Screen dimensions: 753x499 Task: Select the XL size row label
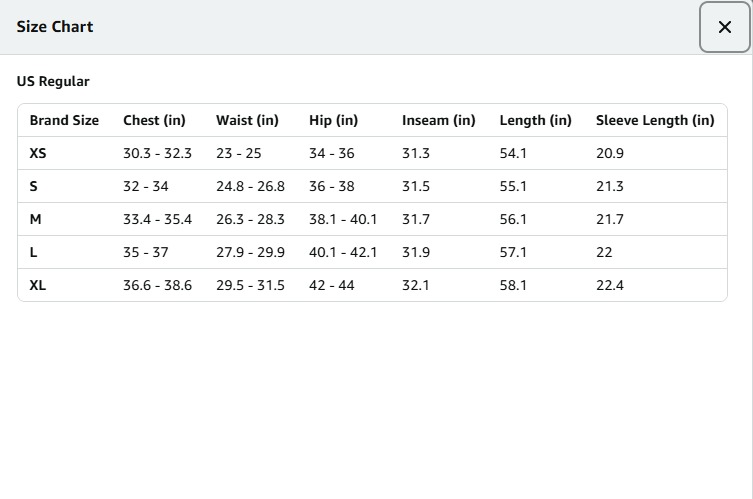pos(38,285)
